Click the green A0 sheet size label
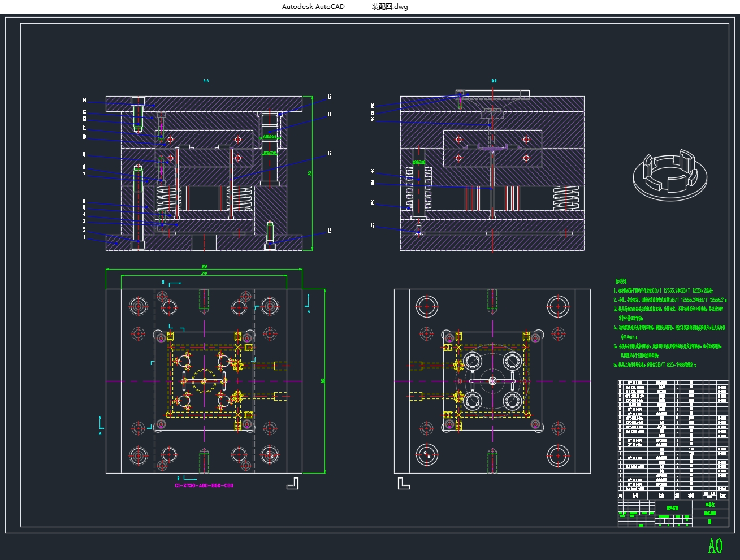Screen dimensions: 740x560 [715, 546]
